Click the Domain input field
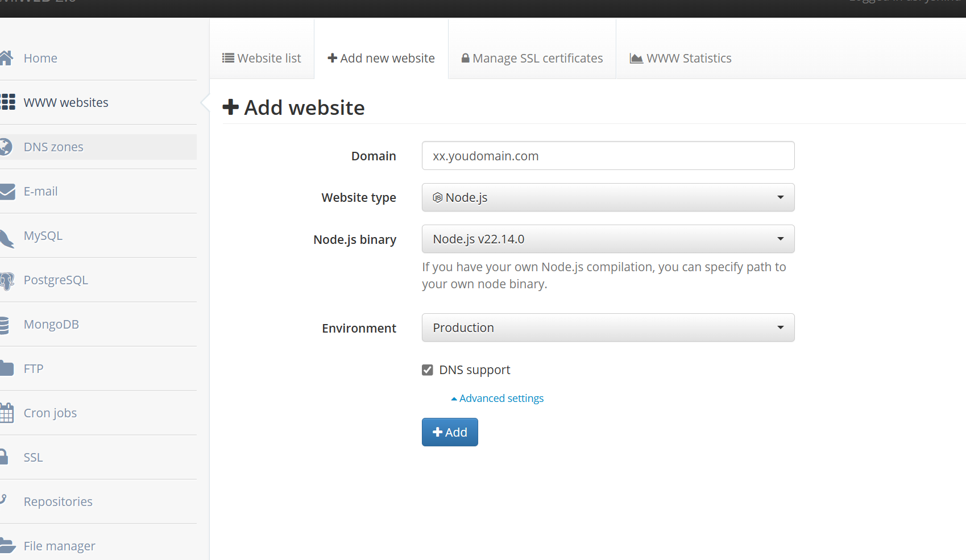This screenshot has height=560, width=966. [608, 156]
